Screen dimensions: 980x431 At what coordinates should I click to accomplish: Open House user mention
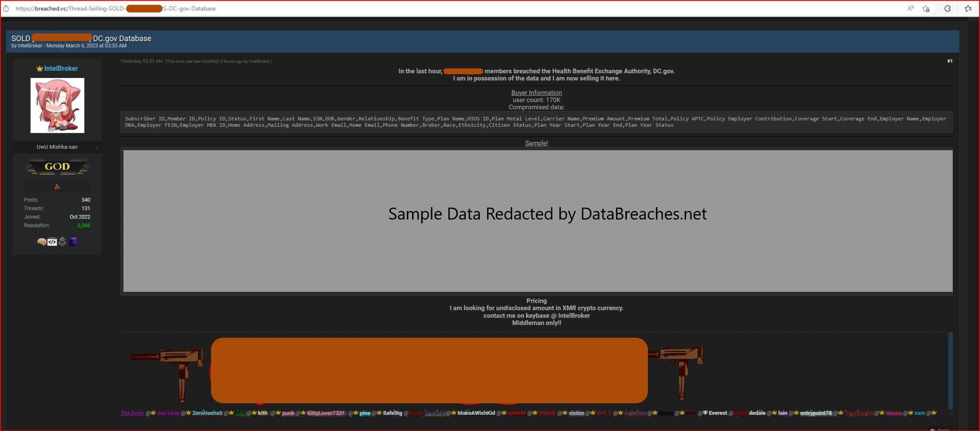click(893, 413)
